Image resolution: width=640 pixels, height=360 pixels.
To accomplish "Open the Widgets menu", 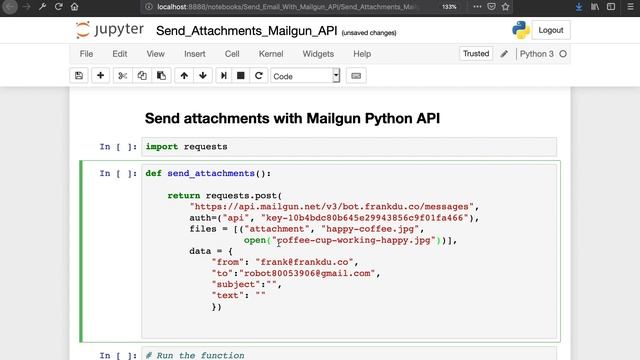I will click(x=318, y=54).
